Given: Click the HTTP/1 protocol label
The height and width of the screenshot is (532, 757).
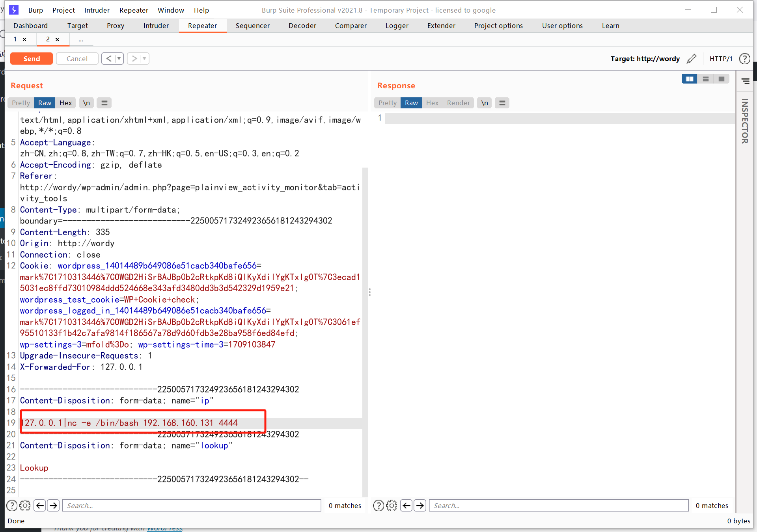Looking at the screenshot, I should [x=721, y=59].
